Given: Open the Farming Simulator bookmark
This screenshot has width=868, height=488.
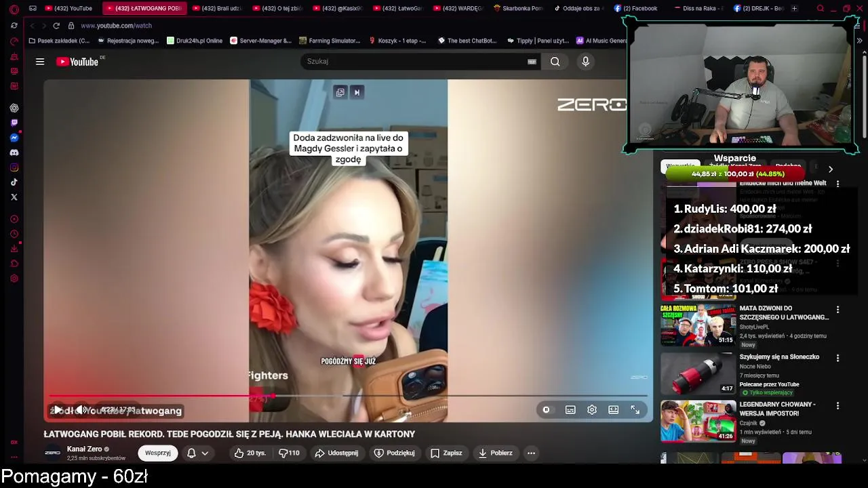Looking at the screenshot, I should click(330, 41).
